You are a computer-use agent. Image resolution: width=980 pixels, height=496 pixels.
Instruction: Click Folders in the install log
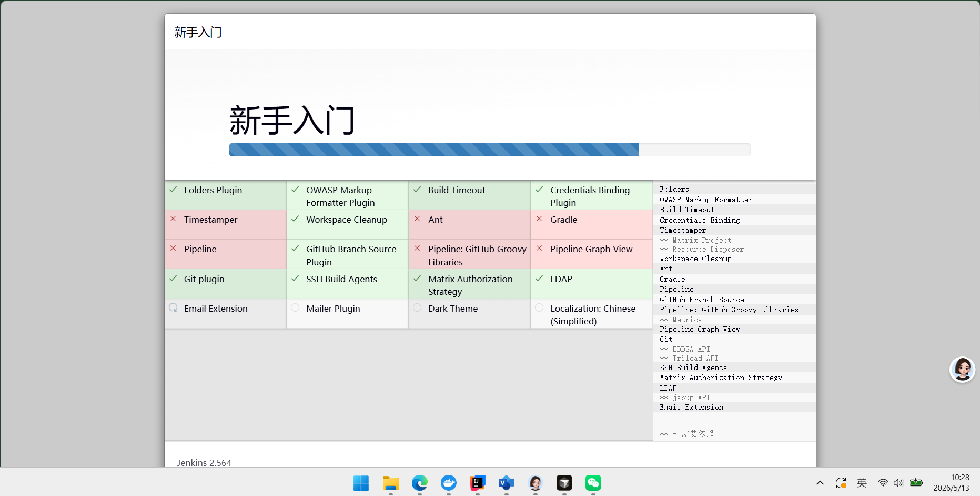(x=674, y=189)
